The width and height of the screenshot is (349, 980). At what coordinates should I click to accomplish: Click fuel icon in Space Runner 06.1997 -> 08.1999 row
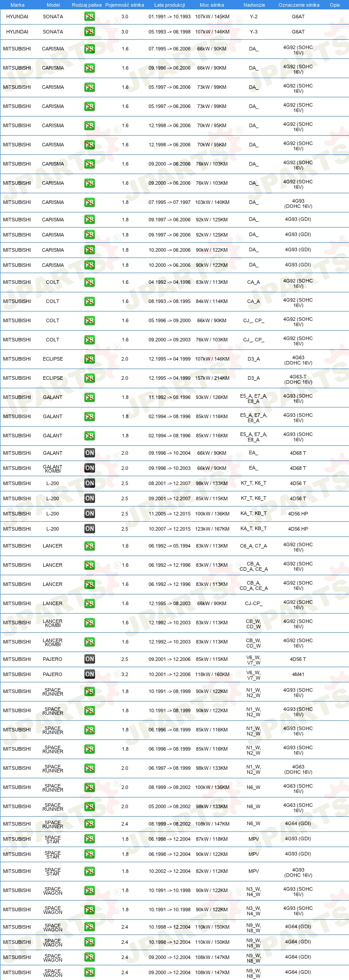click(x=89, y=768)
